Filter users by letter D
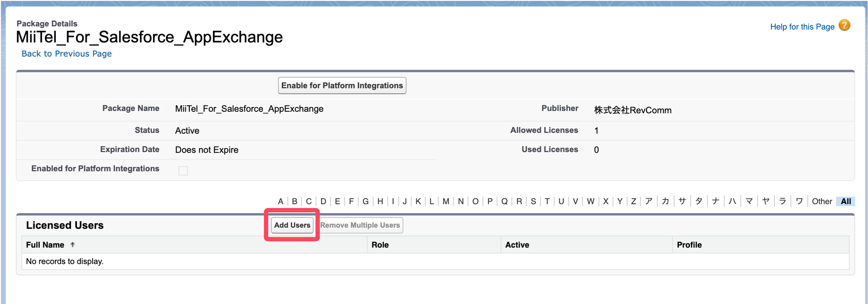Screen dimensions: 868x304 323,201
